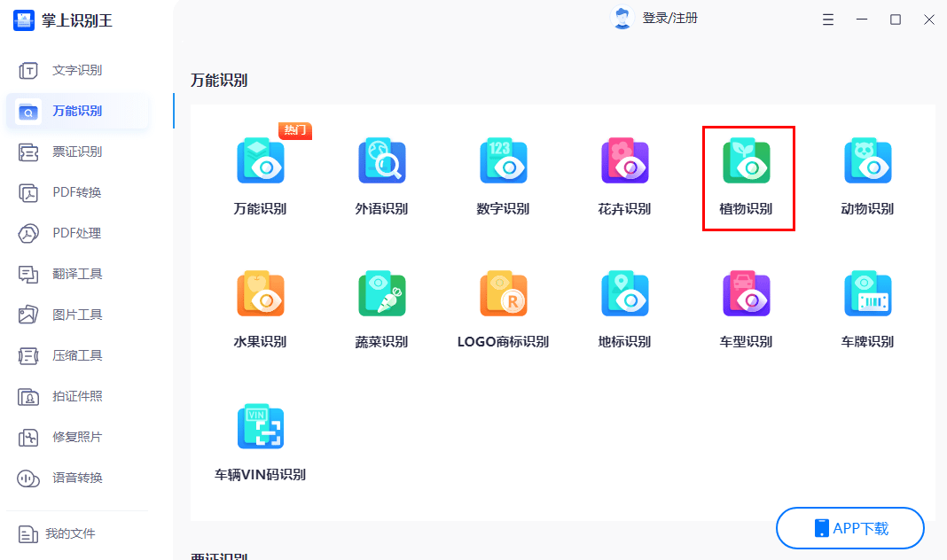Open the 车牌识别 license plate tool

pyautogui.click(x=867, y=295)
